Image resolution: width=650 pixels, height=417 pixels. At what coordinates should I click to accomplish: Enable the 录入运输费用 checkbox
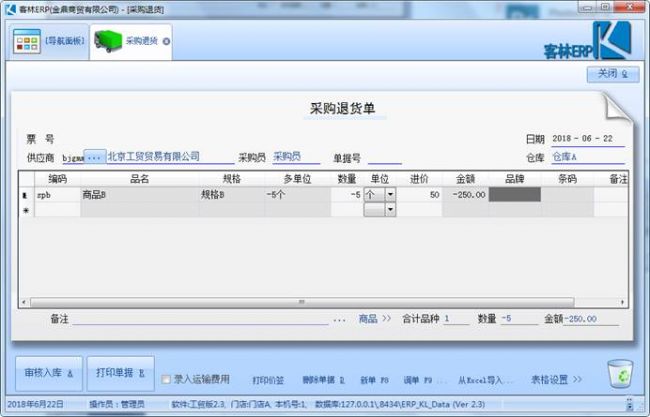click(x=166, y=380)
